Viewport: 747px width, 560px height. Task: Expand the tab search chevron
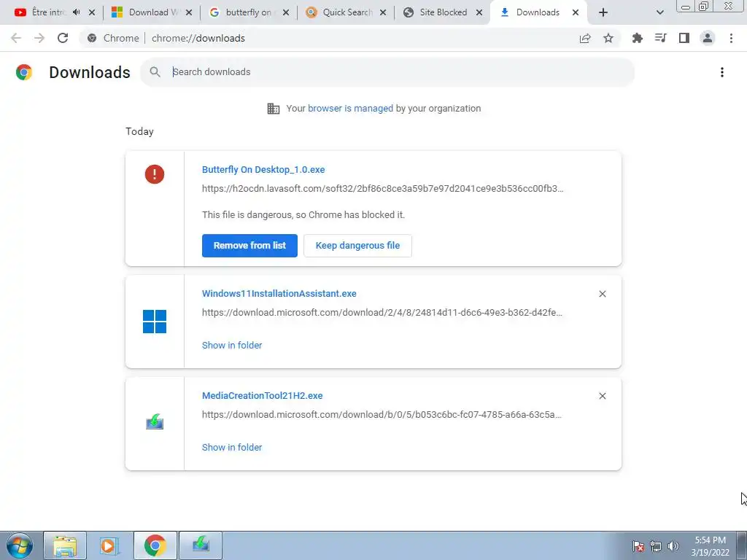[659, 12]
